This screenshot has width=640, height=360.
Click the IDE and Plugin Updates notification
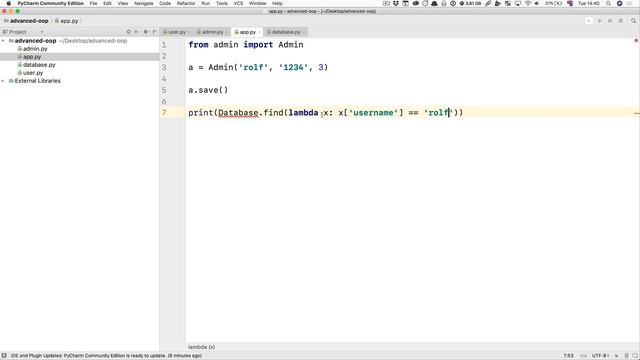pyautogui.click(x=106, y=356)
